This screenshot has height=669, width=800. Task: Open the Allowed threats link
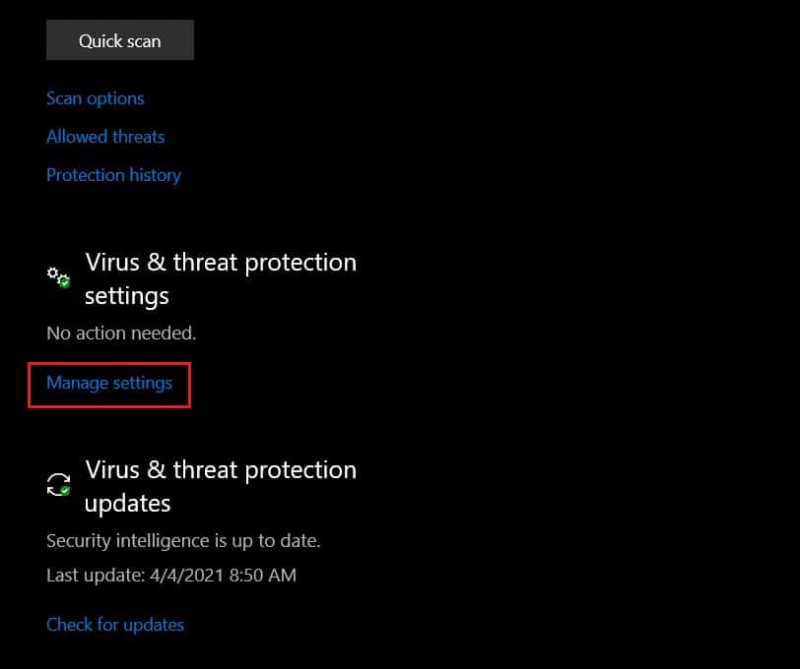[x=105, y=136]
